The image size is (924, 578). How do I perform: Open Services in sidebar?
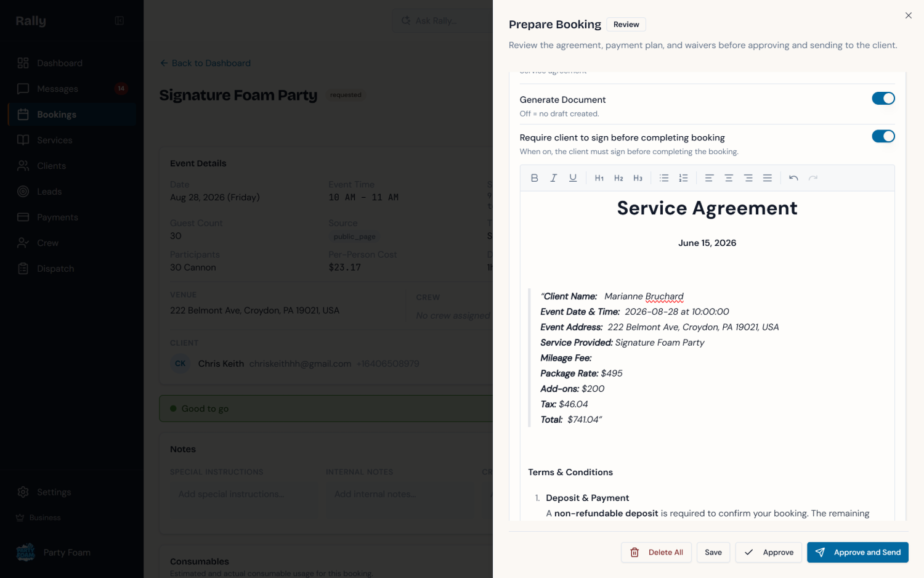pos(72,140)
